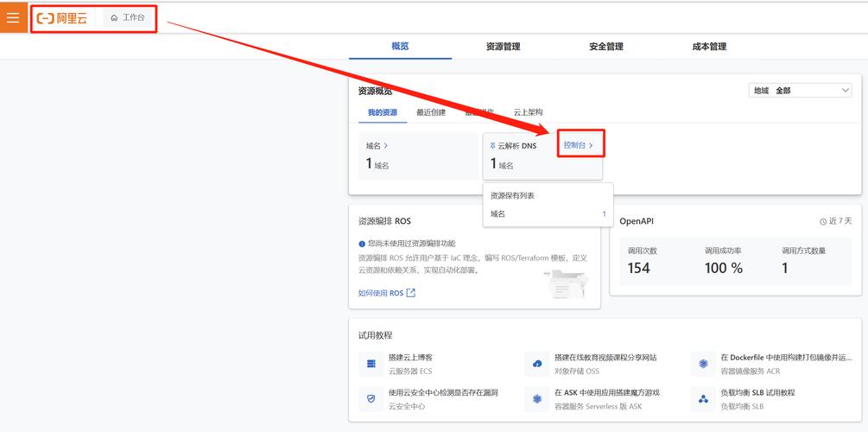Screen dimensions: 868x432
Task: Open the 如何使用 ROS link
Action: [381, 293]
